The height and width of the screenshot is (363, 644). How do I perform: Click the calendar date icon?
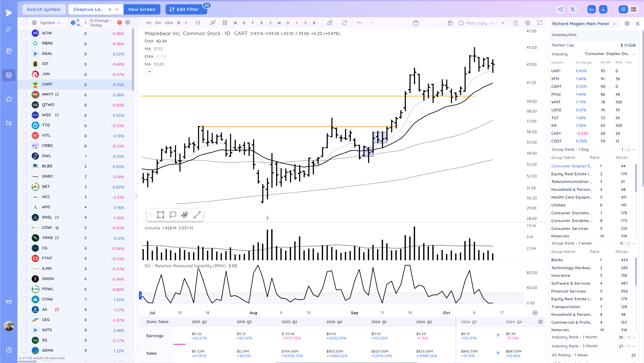[x=416, y=23]
